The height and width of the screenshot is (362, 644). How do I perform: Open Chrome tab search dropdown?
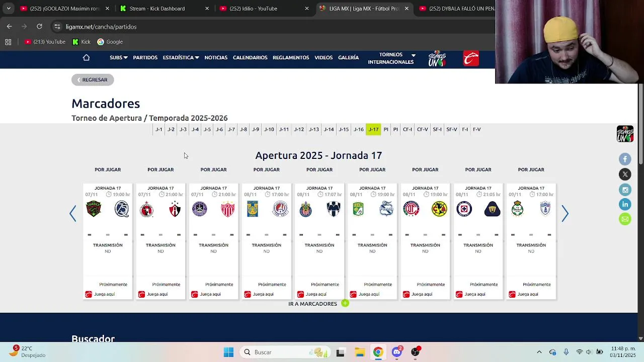click(8, 9)
